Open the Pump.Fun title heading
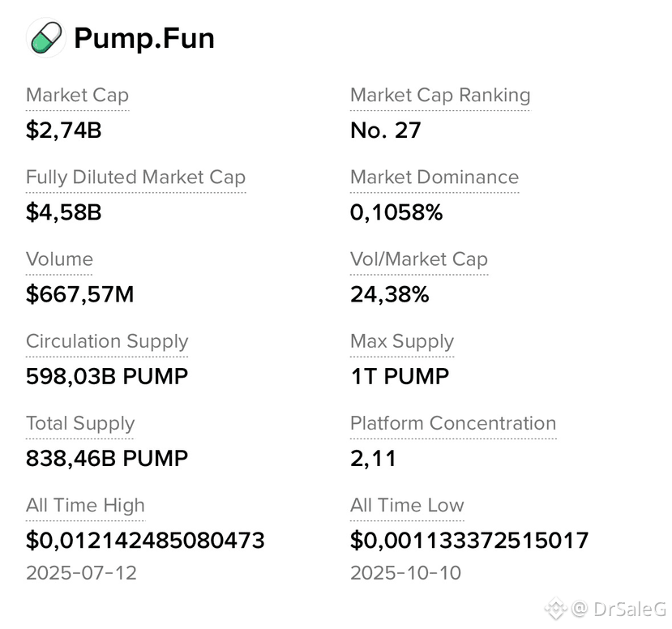Viewport: 672px width, 629px height. 144,38
